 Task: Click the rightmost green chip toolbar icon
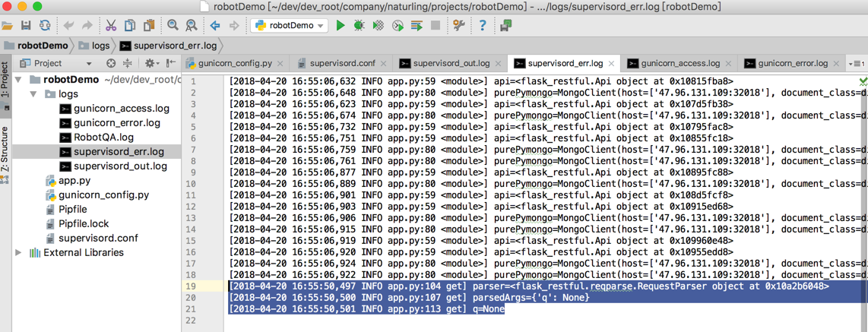(505, 26)
